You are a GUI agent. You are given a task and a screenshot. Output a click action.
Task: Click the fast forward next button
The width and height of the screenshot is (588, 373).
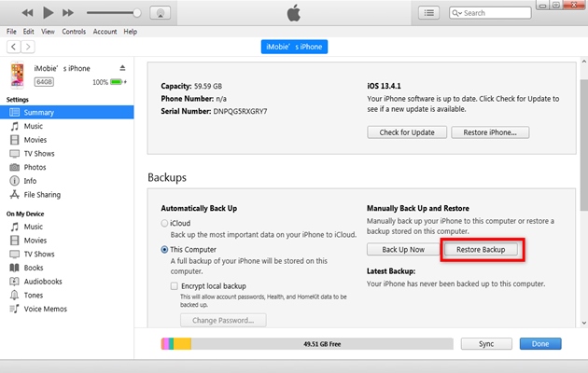68,13
